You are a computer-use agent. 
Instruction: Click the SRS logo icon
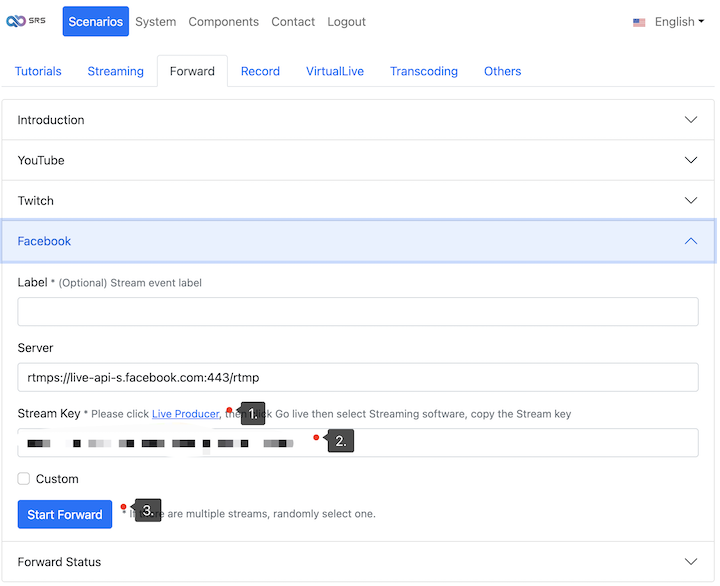tap(26, 21)
